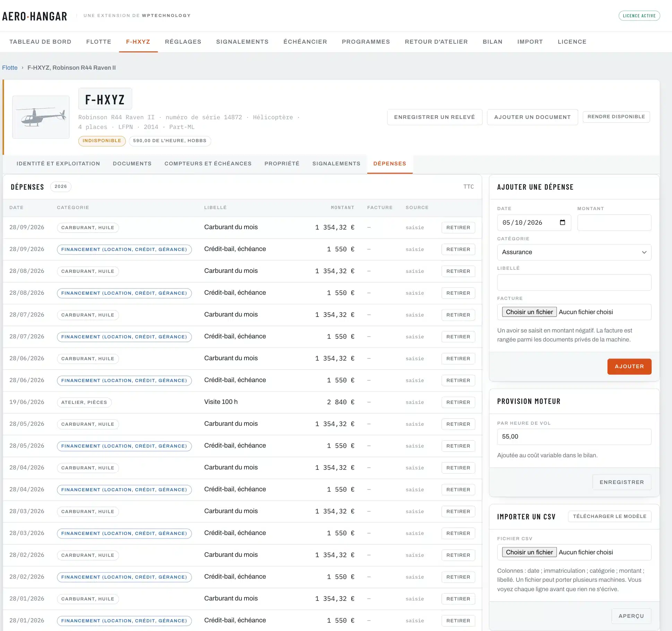
Task: Open the Catégorie dropdown showing Assurance
Action: coord(574,252)
